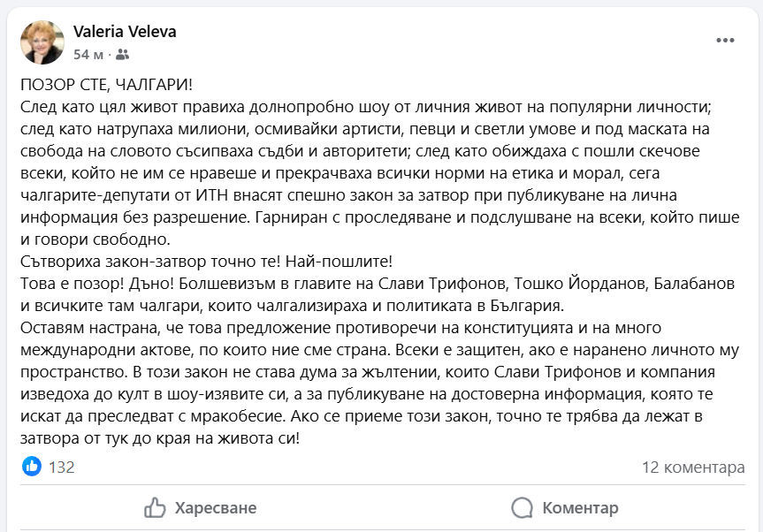Open Valeria Veleva's profile picture
Image resolution: width=763 pixels, height=532 pixels.
tap(42, 42)
